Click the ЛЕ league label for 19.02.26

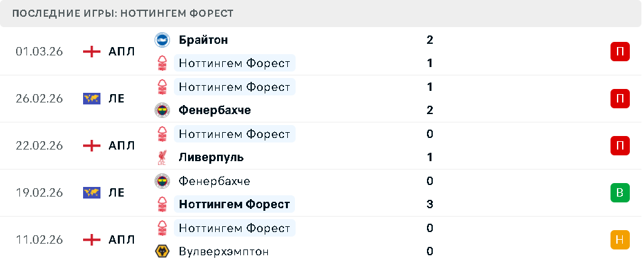click(117, 193)
